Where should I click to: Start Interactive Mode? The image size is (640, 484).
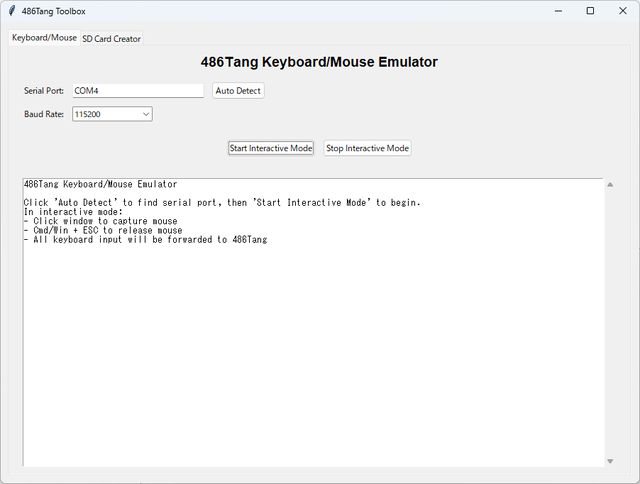coord(271,148)
